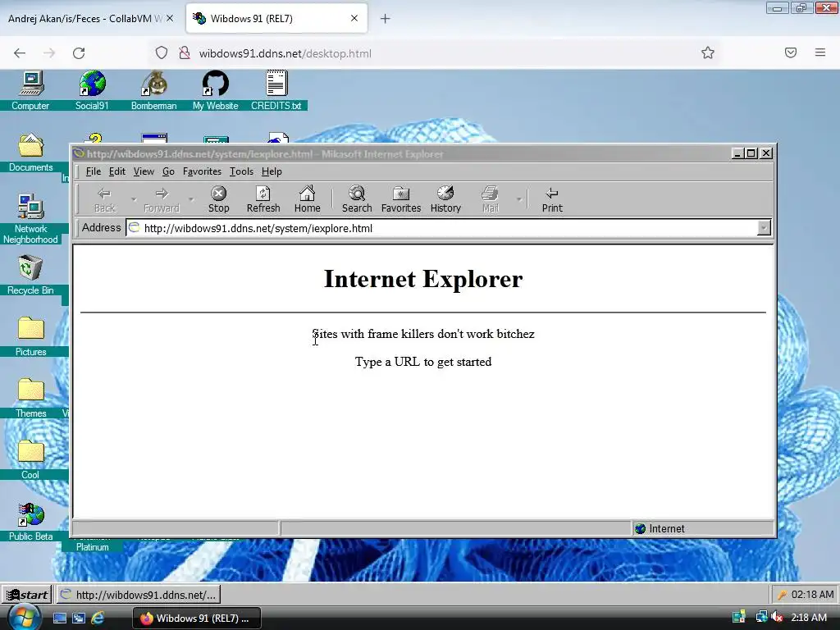This screenshot has height=630, width=840.
Task: Click the greyed Mail toolbar button
Action: tap(490, 199)
